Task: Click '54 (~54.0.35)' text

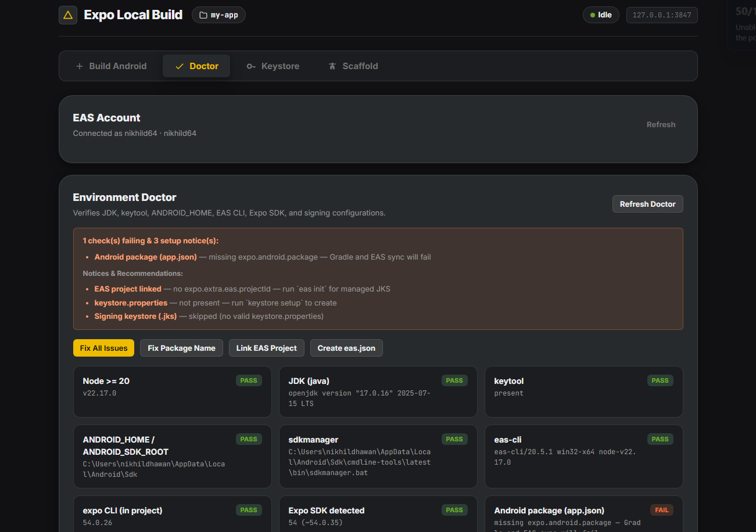Action: [316, 523]
